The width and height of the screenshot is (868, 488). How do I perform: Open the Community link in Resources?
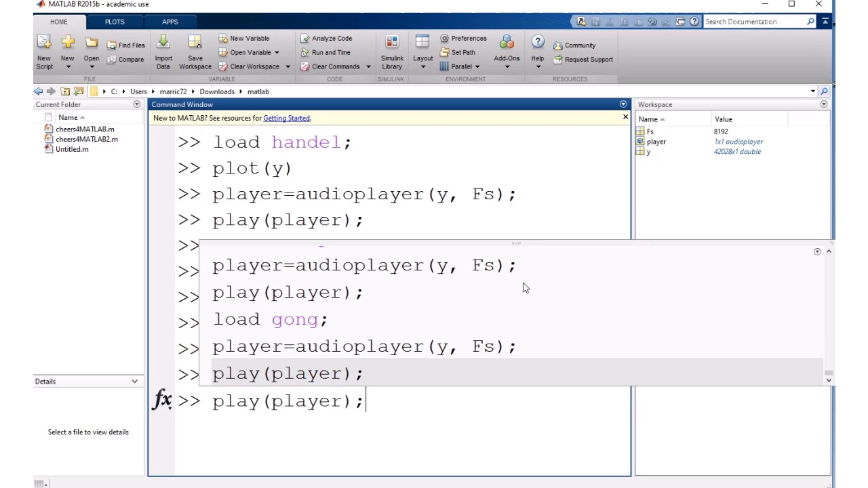[574, 45]
